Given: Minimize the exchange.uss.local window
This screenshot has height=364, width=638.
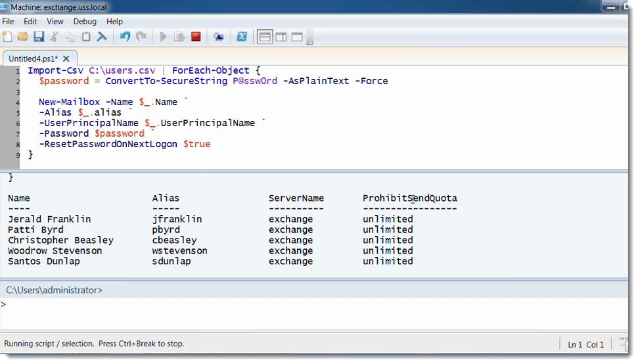Looking at the screenshot, I should pos(610,7).
